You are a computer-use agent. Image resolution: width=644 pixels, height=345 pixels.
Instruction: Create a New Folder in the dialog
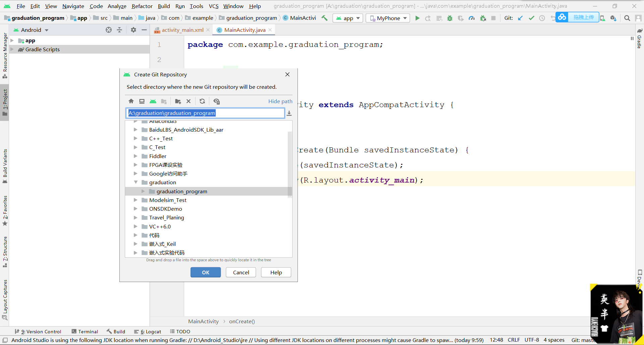(178, 101)
